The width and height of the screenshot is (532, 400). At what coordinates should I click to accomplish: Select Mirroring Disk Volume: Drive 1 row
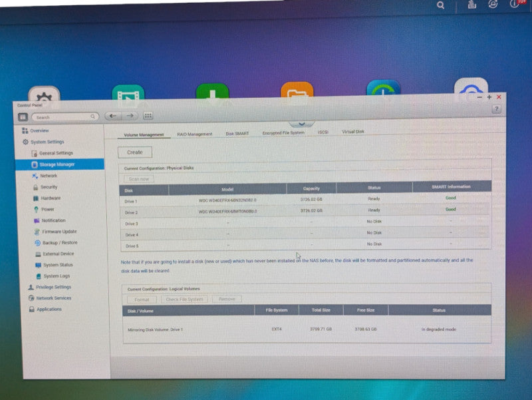[307, 329]
